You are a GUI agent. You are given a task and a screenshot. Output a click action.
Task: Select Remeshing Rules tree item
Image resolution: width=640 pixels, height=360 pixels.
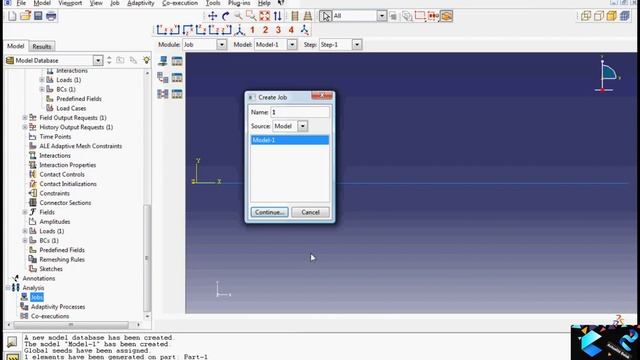[x=62, y=260]
